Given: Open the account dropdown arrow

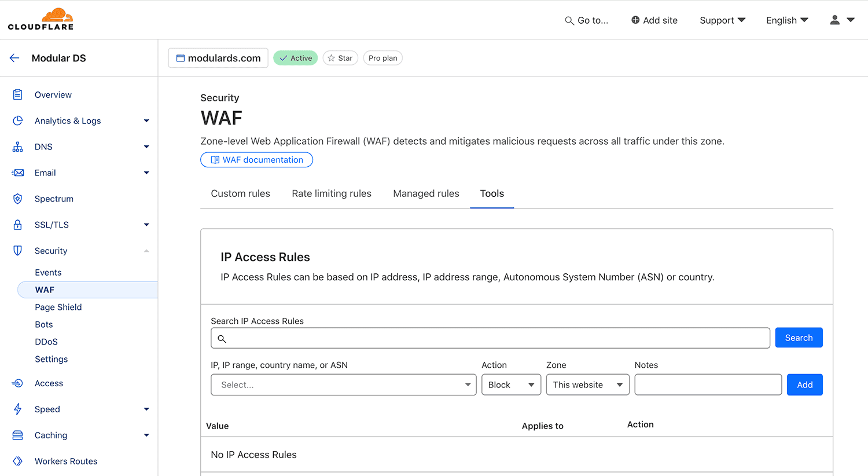Looking at the screenshot, I should click(851, 20).
